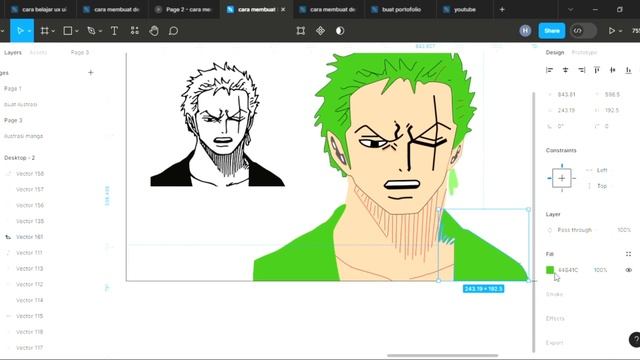Click the Align vertical centers icon
Image resolution: width=640 pixels, height=360 pixels.
coord(613,70)
